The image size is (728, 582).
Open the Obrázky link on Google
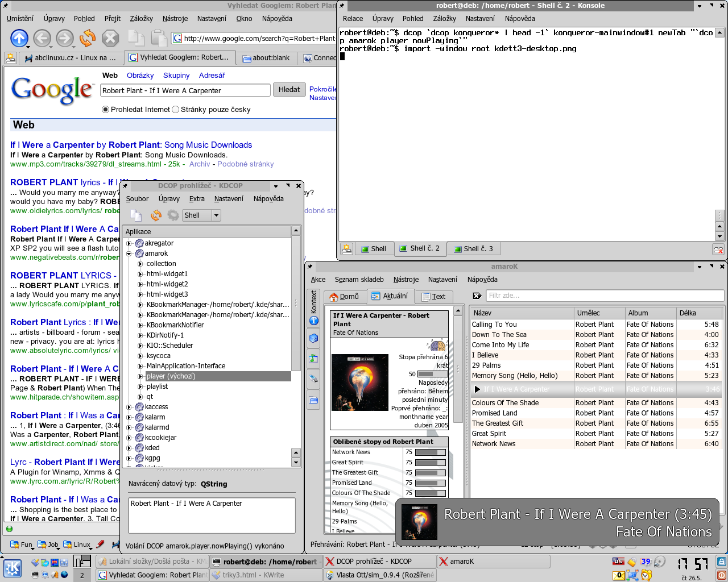click(140, 75)
